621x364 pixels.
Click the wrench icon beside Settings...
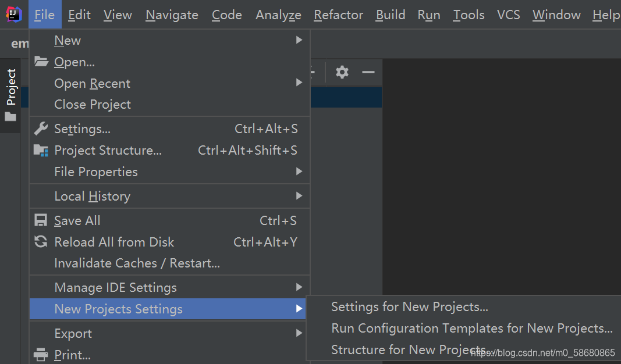point(41,129)
